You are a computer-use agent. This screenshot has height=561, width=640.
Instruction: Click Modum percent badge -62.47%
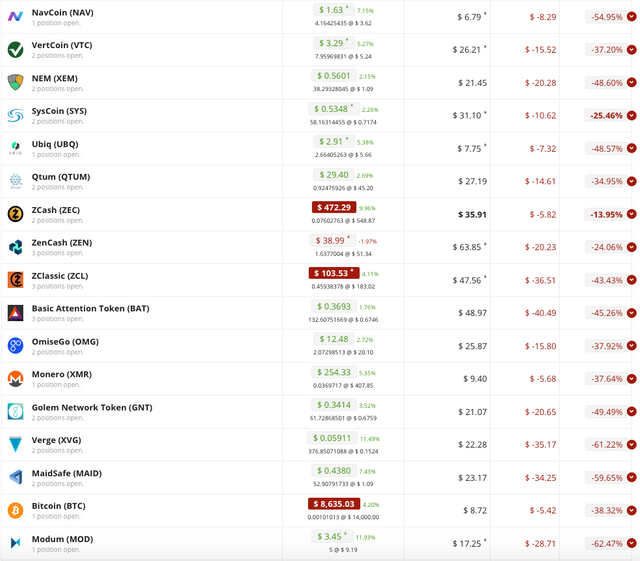[x=607, y=543]
